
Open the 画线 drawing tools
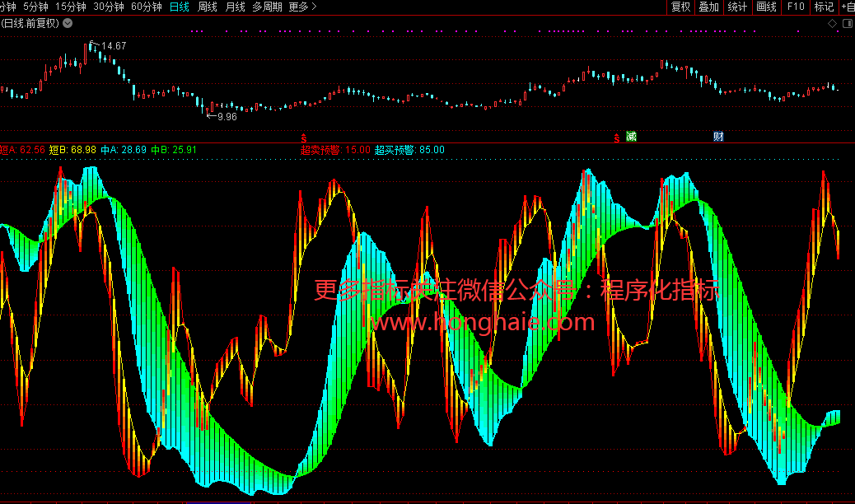[x=766, y=7]
